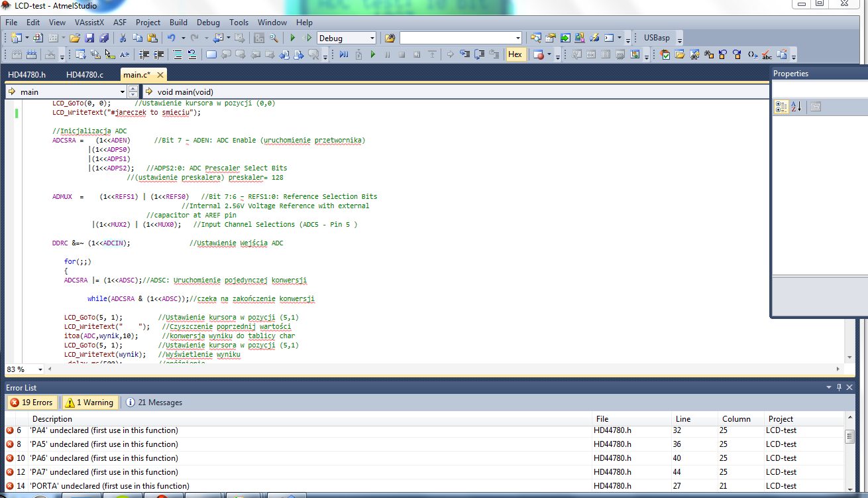Comment out the selected lines
The width and height of the screenshot is (868, 498).
pyautogui.click(x=178, y=54)
